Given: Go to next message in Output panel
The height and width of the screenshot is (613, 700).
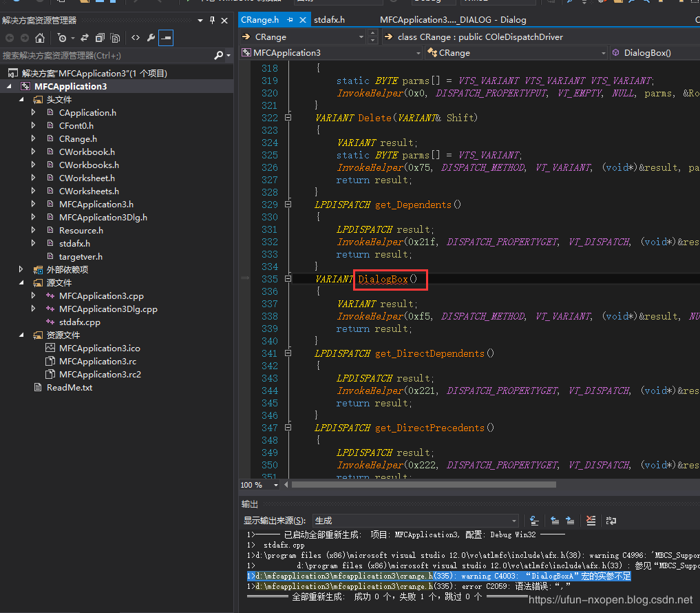Looking at the screenshot, I should [x=570, y=521].
